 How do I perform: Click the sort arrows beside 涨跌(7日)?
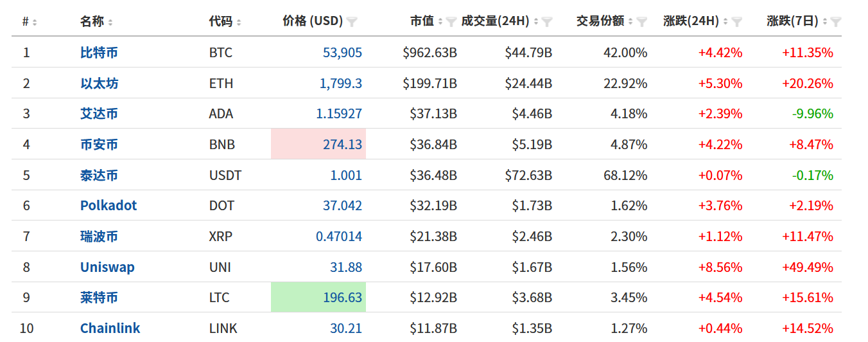[825, 22]
